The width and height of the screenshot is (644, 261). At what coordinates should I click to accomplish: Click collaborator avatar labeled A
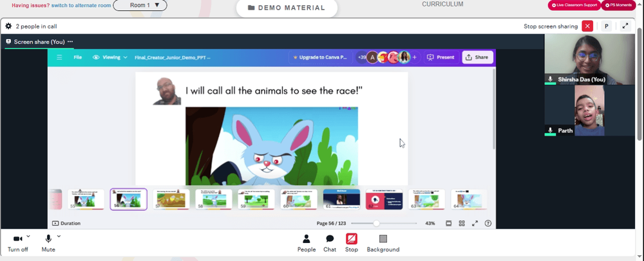point(372,57)
